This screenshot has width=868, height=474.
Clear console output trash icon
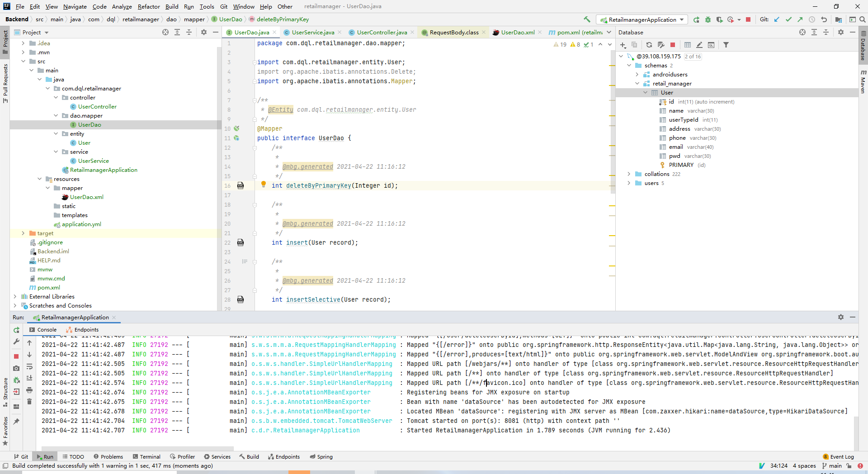click(29, 401)
